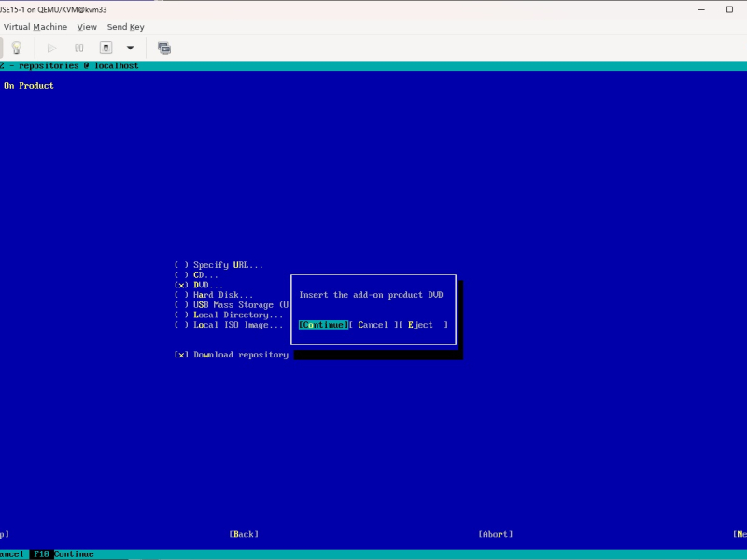Click the F10 Continue shortcut in the bottom bar

point(63,554)
